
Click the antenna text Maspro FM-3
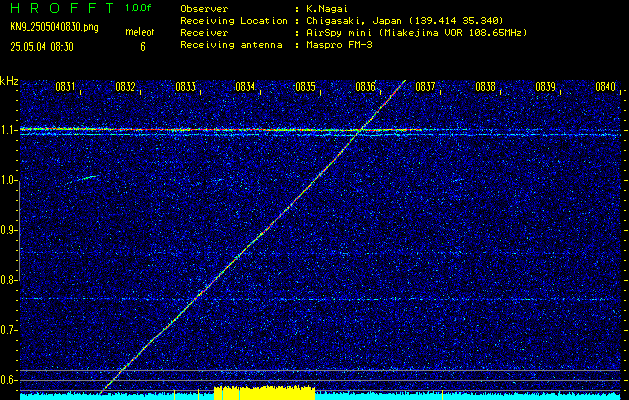click(339, 45)
